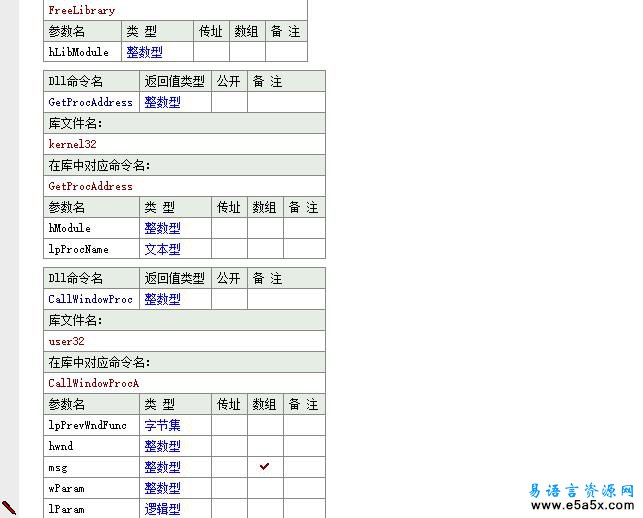This screenshot has height=518, width=643.
Task: Select the wParam parameter name
Action: click(x=66, y=488)
